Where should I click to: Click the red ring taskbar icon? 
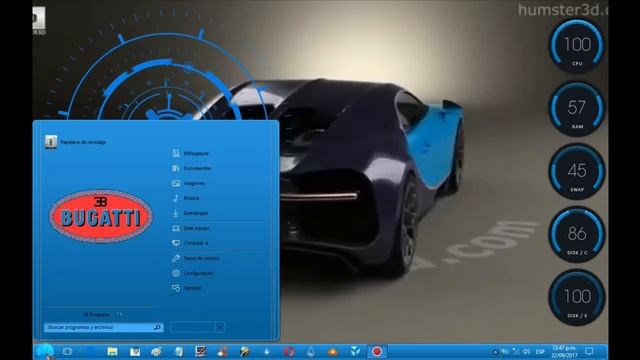(289, 351)
